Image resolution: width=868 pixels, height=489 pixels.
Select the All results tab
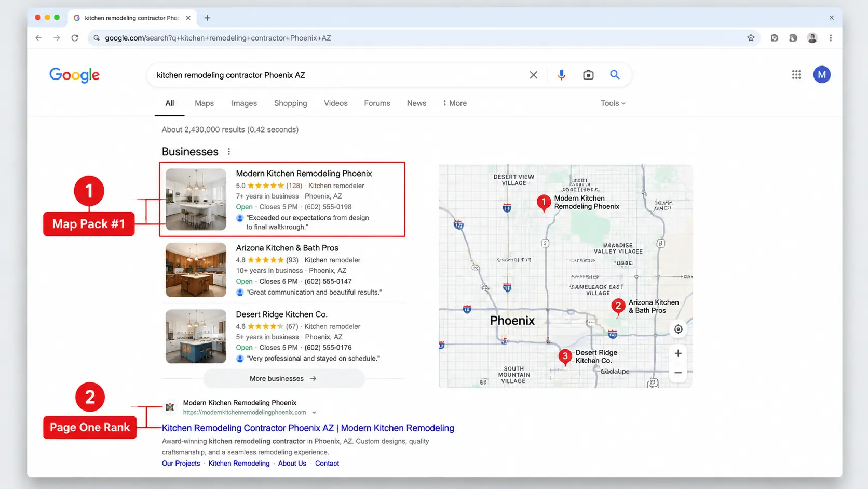point(170,103)
